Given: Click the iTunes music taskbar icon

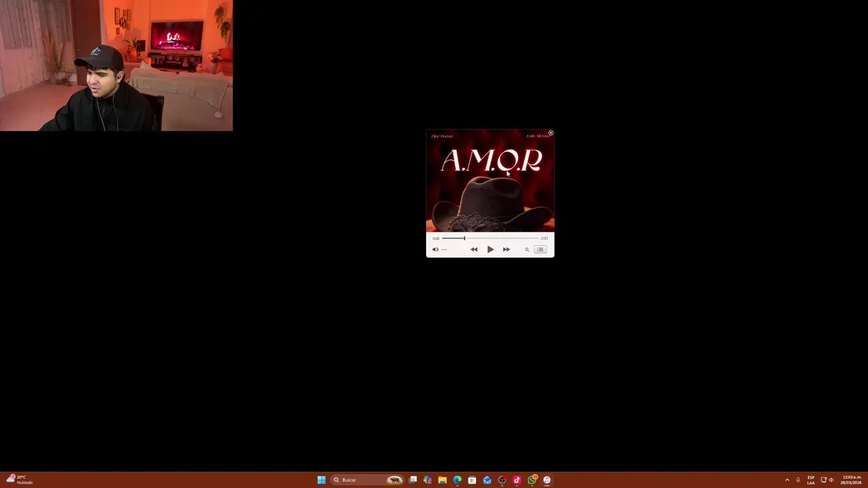Looking at the screenshot, I should pyautogui.click(x=547, y=480).
